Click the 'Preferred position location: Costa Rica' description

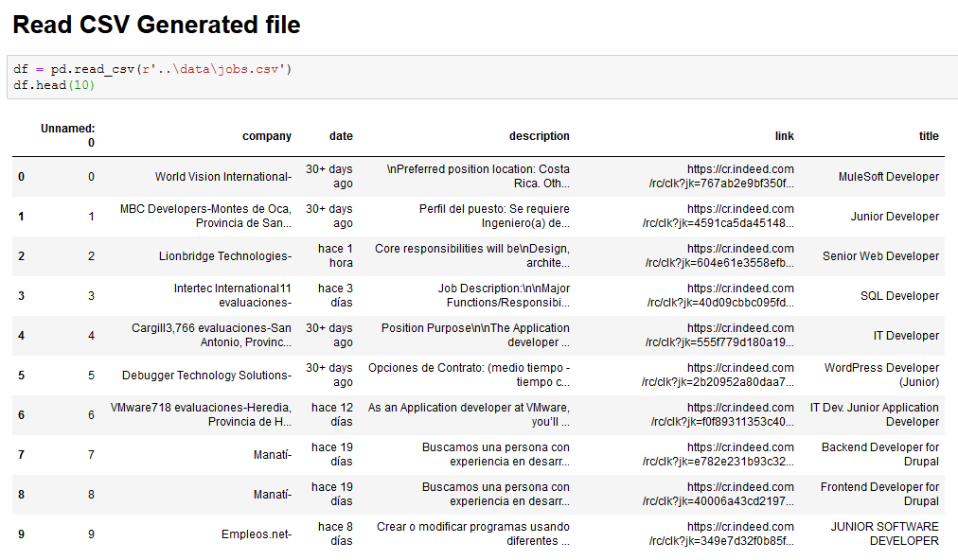pyautogui.click(x=478, y=177)
